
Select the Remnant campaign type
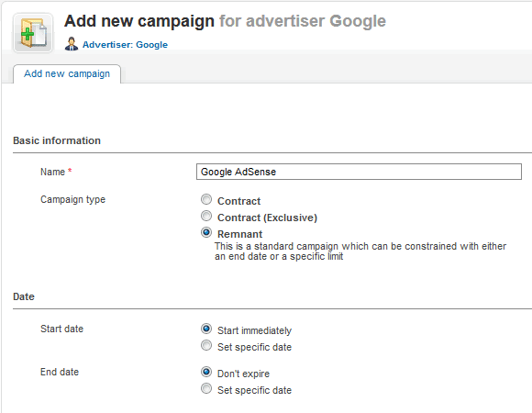tap(206, 232)
